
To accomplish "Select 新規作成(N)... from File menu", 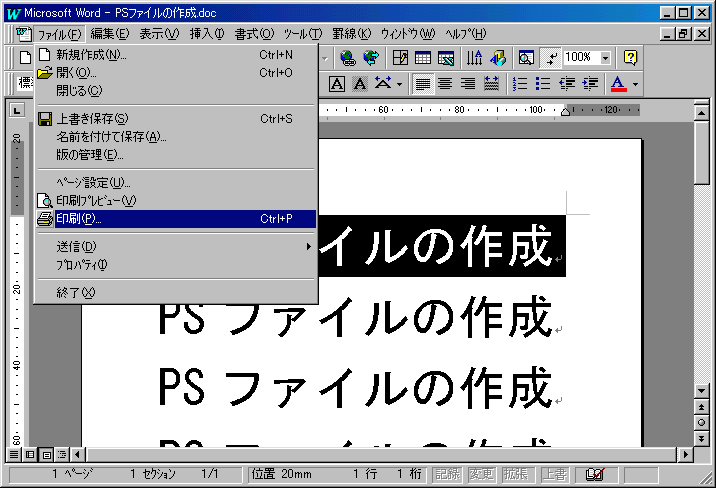I will (x=176, y=55).
